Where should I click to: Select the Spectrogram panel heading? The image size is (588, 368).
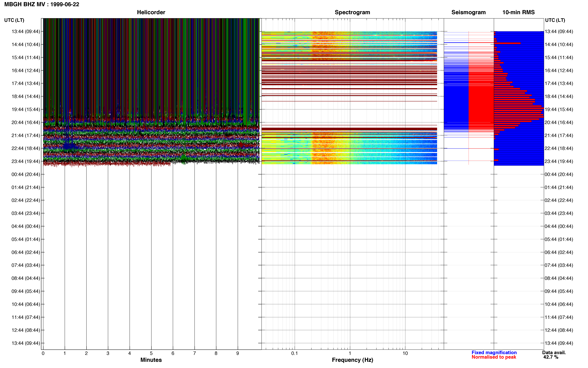352,12
